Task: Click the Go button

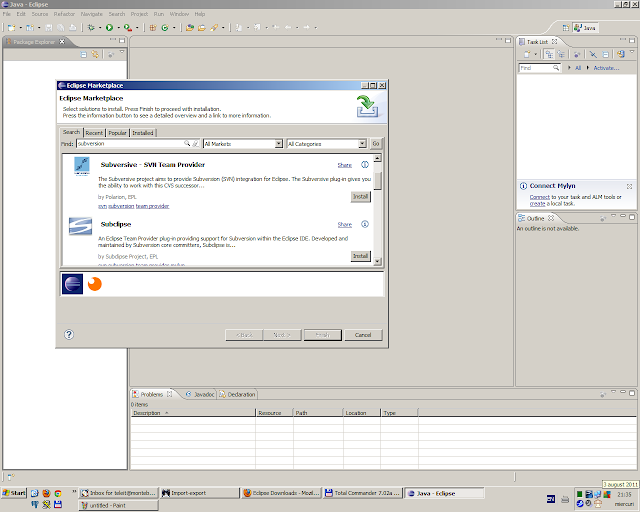Action: coord(376,144)
